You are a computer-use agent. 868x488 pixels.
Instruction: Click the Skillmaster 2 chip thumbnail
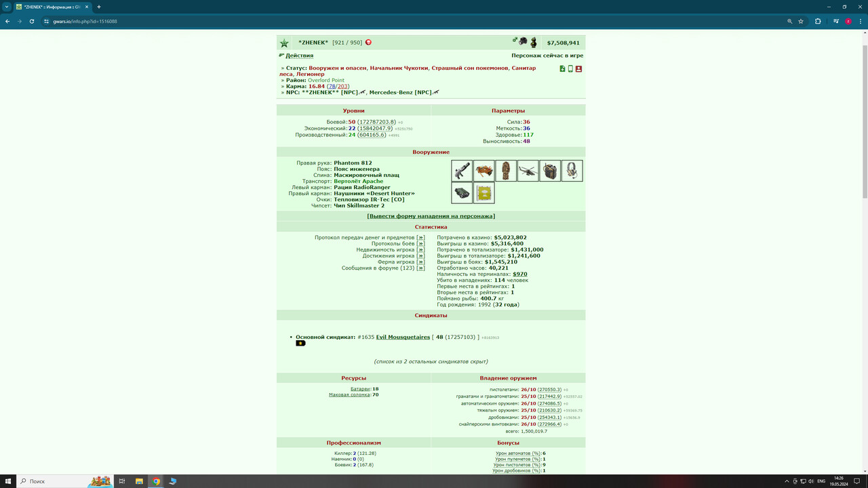pyautogui.click(x=484, y=192)
